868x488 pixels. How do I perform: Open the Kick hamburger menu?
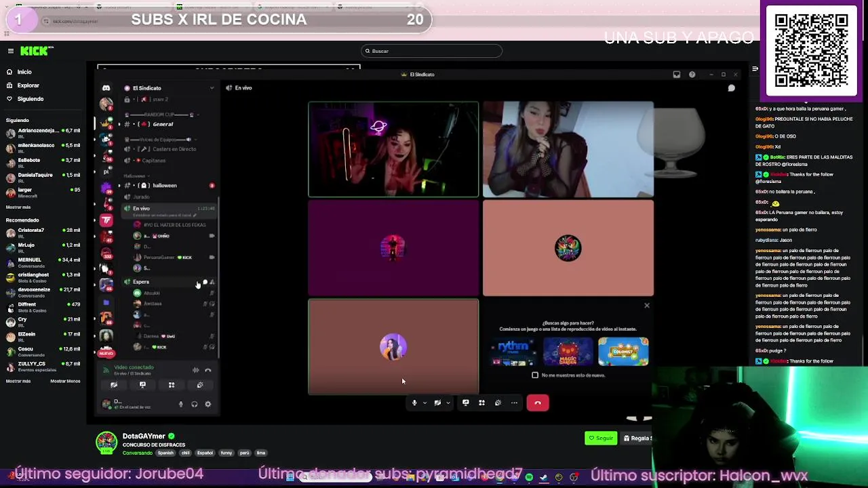(x=11, y=51)
